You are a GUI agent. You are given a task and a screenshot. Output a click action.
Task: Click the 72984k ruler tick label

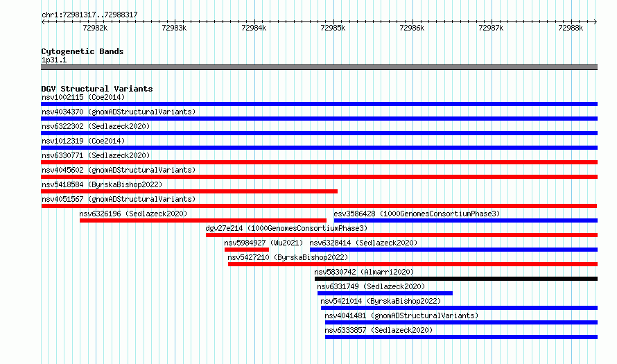pos(254,28)
